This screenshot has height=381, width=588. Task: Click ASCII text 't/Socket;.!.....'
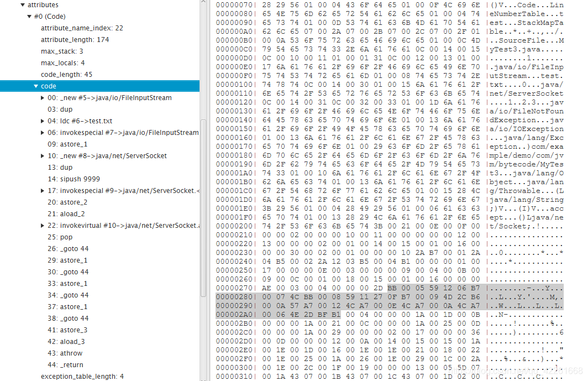pos(526,226)
